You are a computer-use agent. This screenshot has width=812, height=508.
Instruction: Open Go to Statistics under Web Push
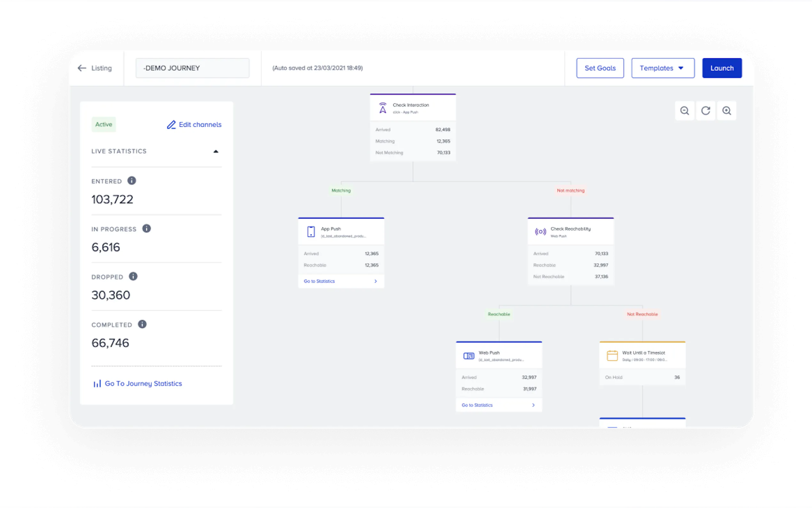tap(498, 405)
